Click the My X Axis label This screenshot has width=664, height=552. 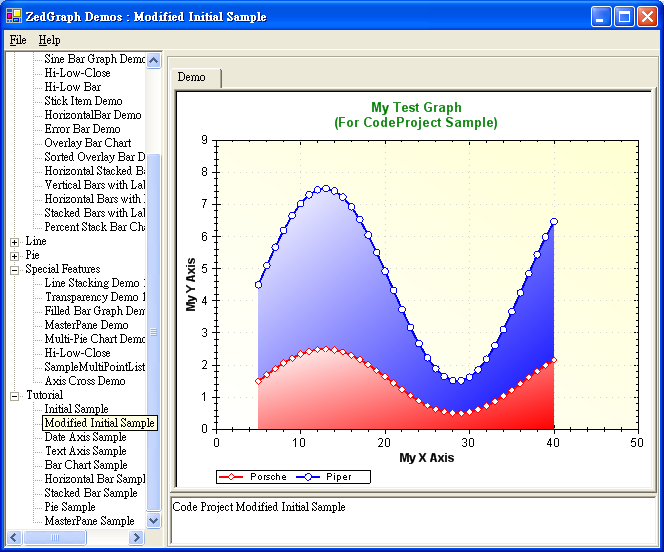click(426, 458)
